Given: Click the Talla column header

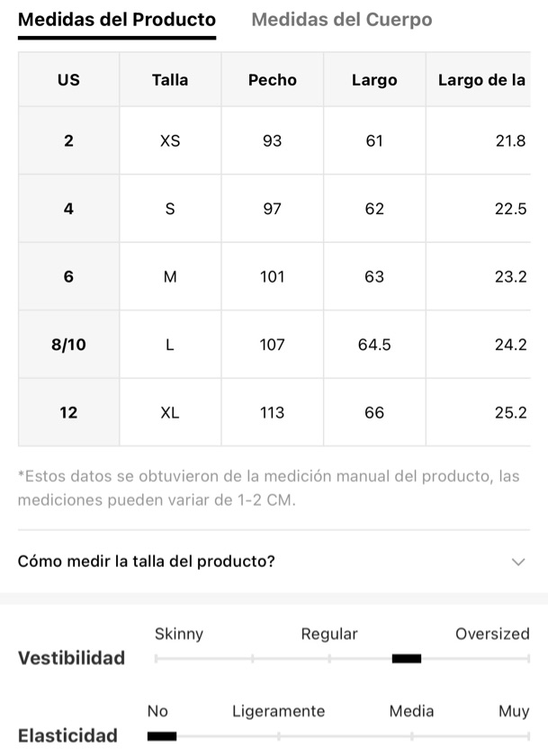Looking at the screenshot, I should pyautogui.click(x=170, y=79).
